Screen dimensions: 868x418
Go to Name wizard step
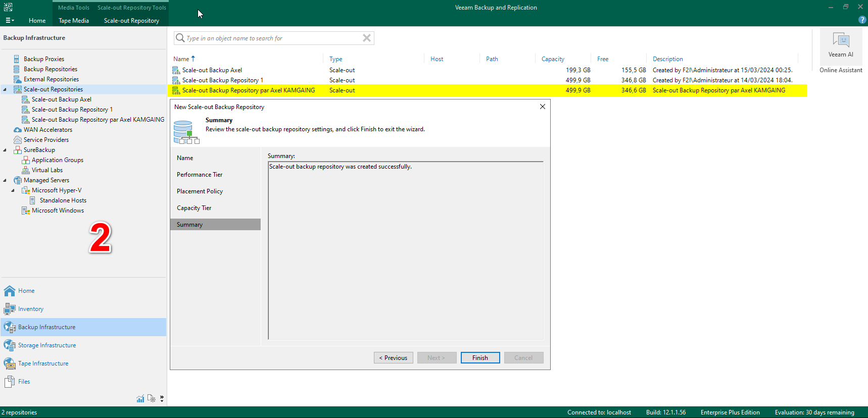coord(185,158)
